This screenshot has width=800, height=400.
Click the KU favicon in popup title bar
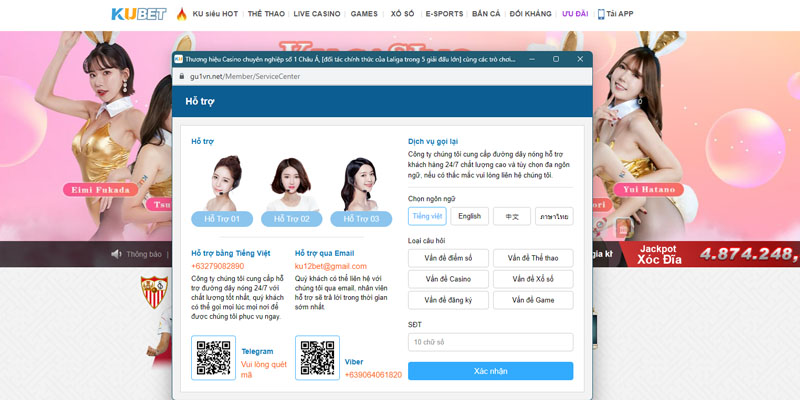(x=179, y=59)
